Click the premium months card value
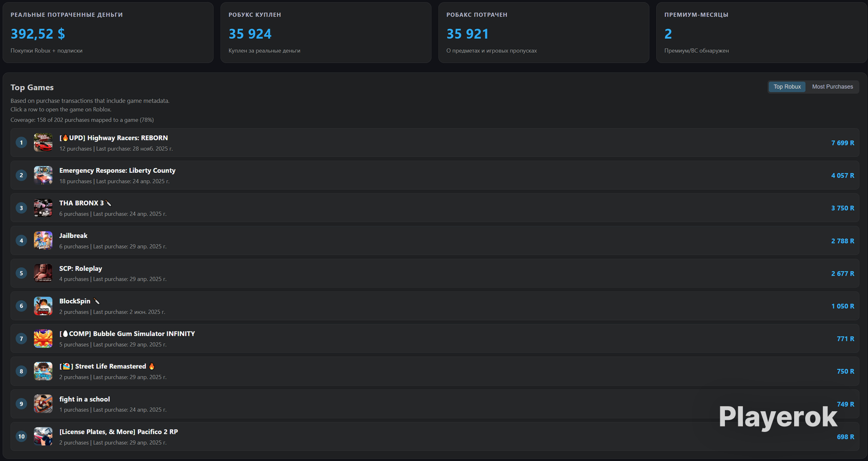 668,34
